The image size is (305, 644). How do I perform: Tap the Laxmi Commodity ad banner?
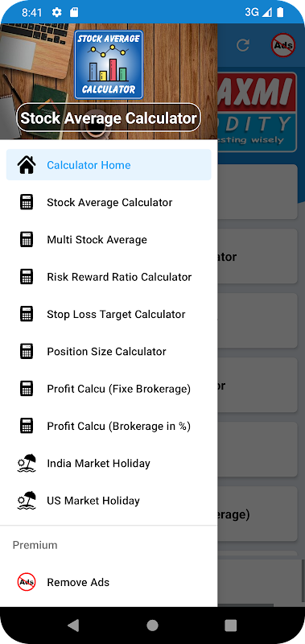257,112
